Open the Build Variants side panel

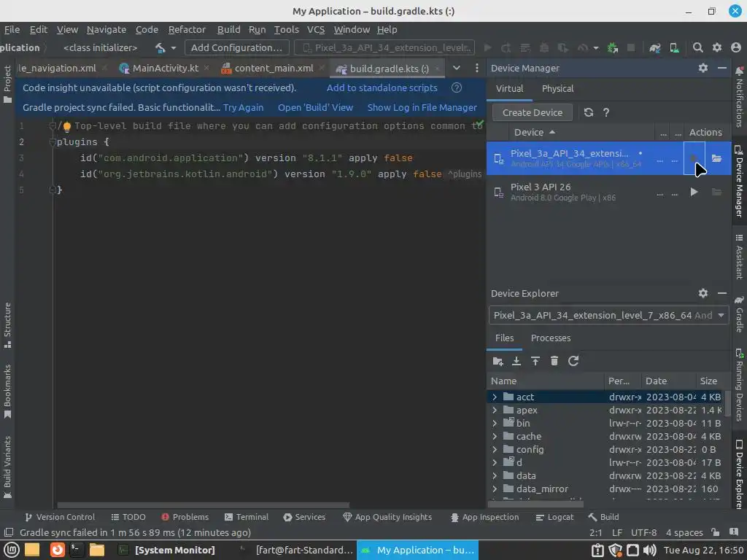(7, 467)
